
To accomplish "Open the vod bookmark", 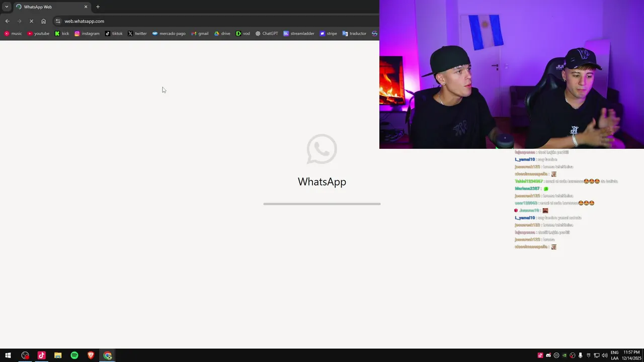I will (x=243, y=34).
